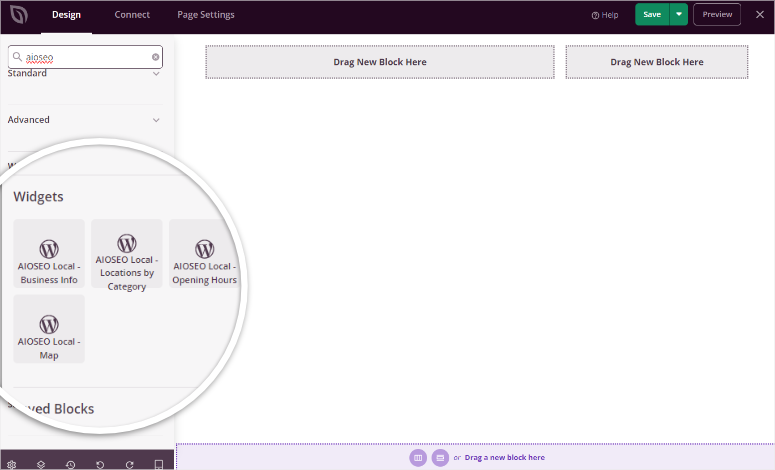Select AIOSEO Local - Map widget
Viewport: 775px width, 470px height.
coord(49,329)
